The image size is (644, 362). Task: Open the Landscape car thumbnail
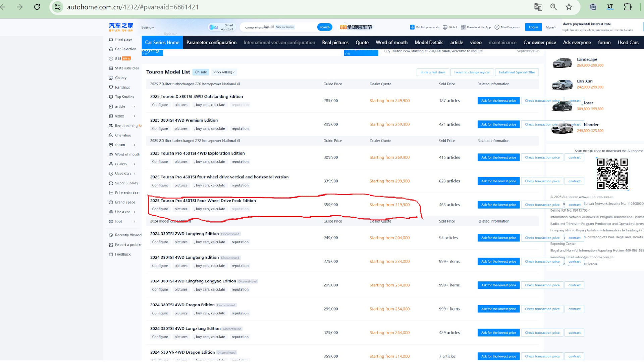562,62
